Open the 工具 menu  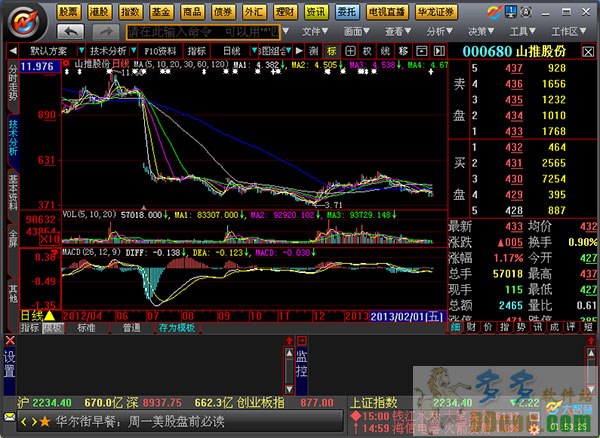[523, 31]
